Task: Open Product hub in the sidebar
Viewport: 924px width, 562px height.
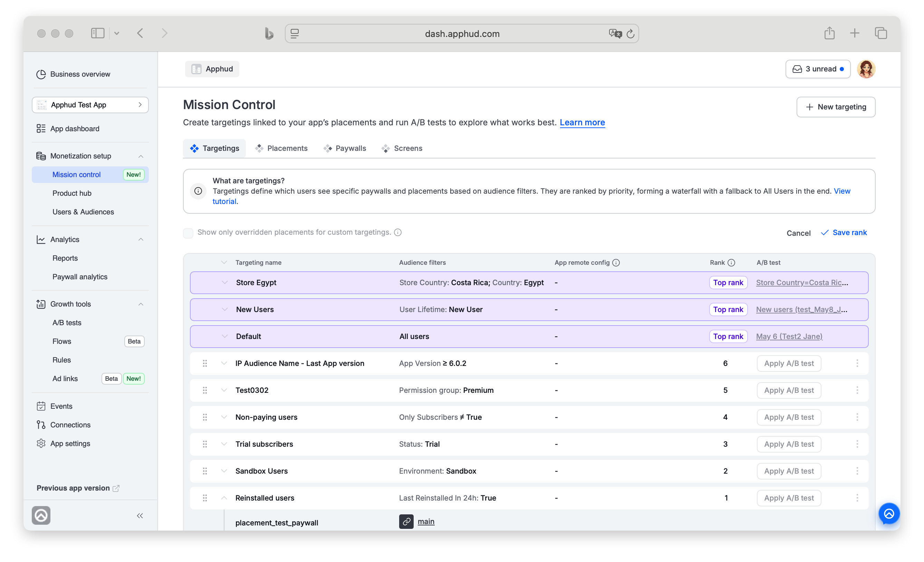Action: point(71,193)
